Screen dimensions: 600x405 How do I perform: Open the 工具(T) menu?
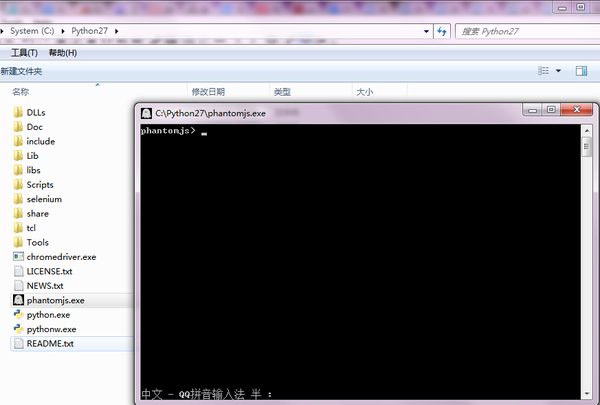tap(24, 53)
